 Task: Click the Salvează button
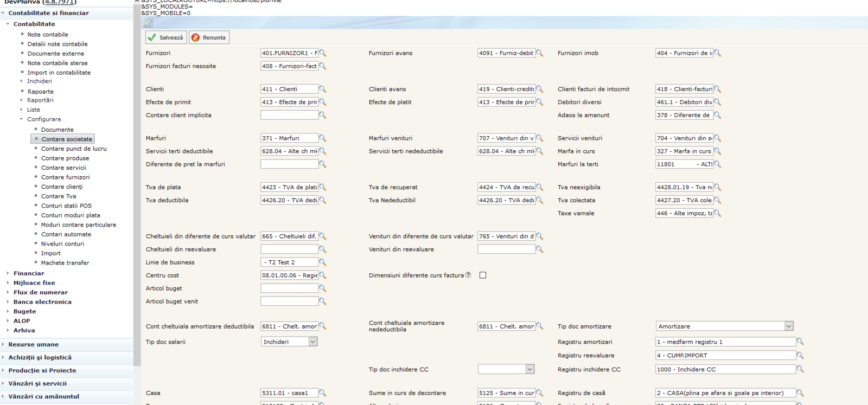(x=166, y=37)
